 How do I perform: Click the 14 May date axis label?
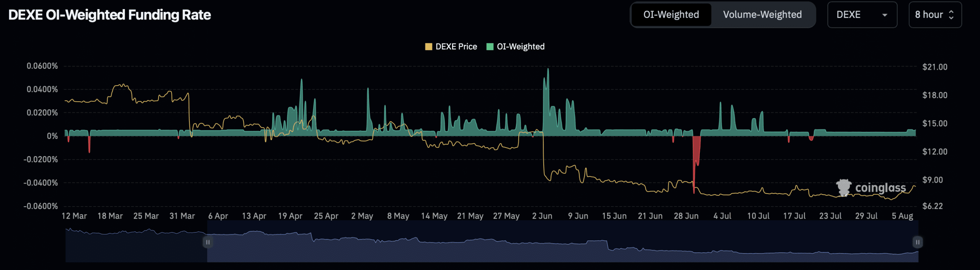pyautogui.click(x=434, y=216)
